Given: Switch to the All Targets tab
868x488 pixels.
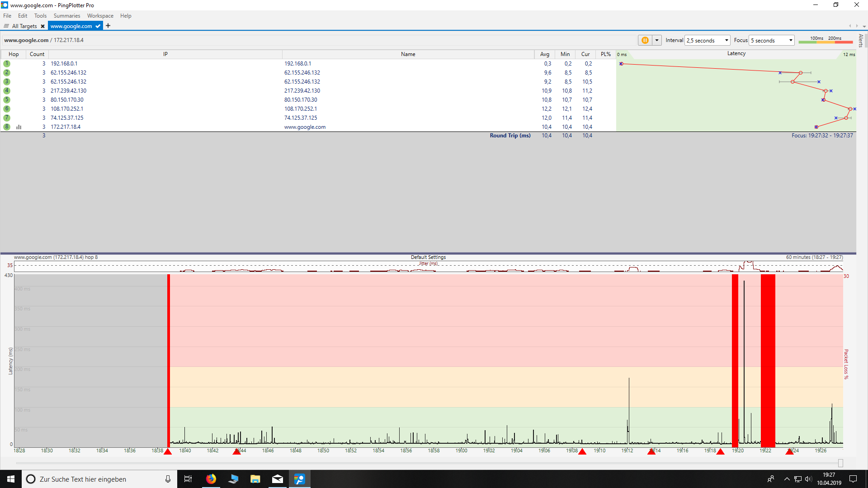Looking at the screenshot, I should point(25,26).
